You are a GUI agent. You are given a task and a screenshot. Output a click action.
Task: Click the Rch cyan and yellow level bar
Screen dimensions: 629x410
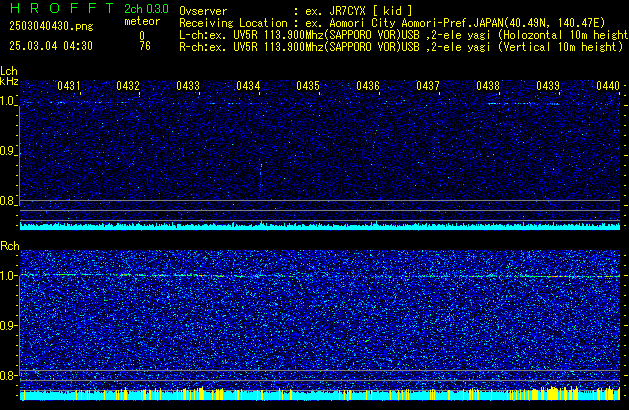[320, 395]
